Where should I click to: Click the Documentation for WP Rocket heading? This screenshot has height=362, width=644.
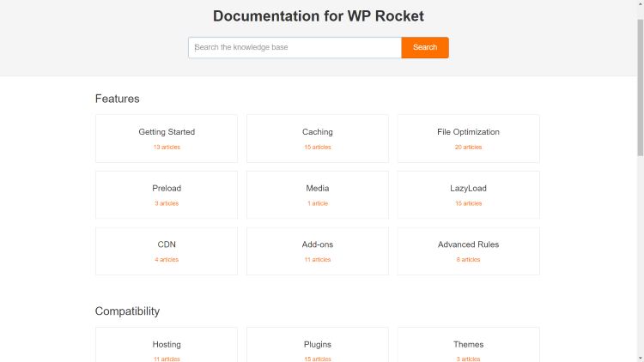point(319,16)
